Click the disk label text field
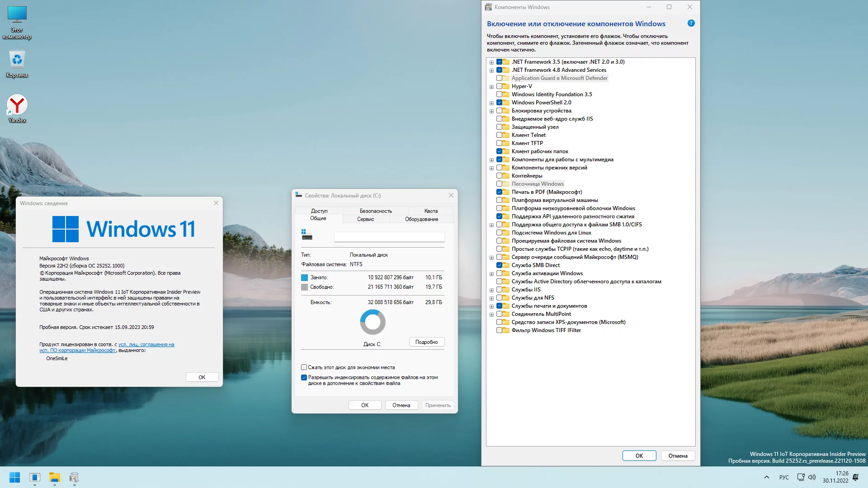The image size is (868, 488). (x=389, y=237)
